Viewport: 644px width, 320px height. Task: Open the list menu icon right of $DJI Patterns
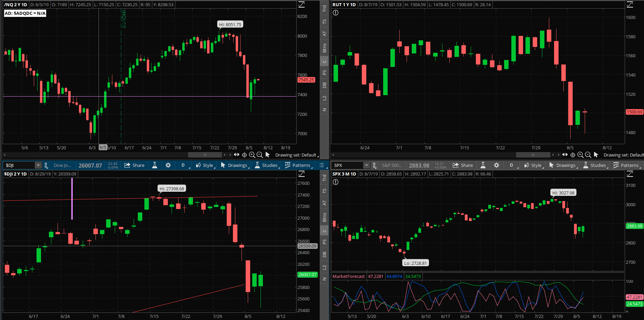tap(321, 166)
